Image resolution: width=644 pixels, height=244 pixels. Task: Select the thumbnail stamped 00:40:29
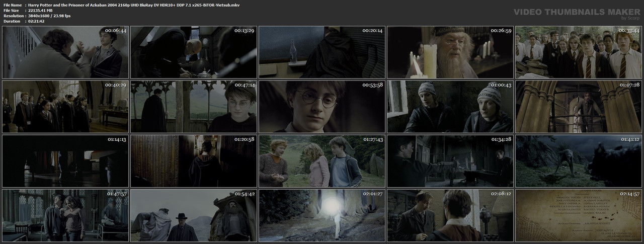tap(65, 107)
